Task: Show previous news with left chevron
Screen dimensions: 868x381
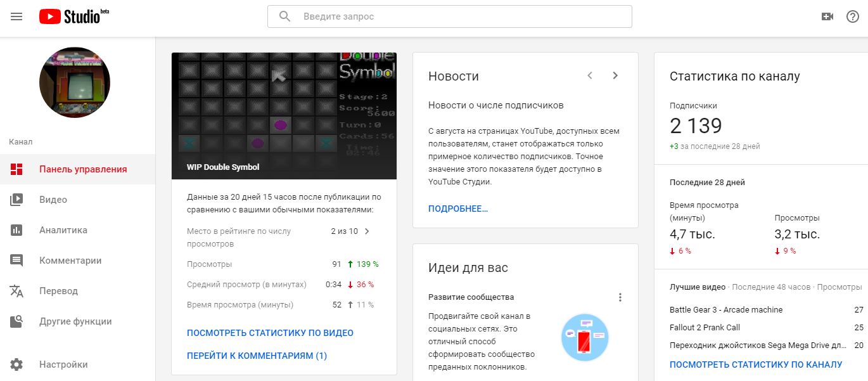Action: [x=590, y=75]
